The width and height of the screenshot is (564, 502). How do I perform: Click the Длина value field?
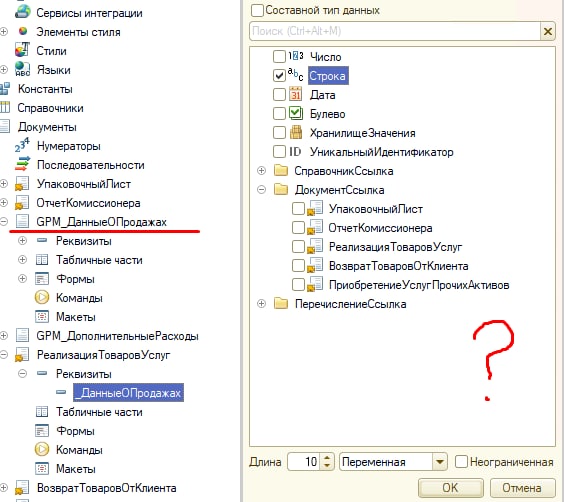tap(304, 462)
